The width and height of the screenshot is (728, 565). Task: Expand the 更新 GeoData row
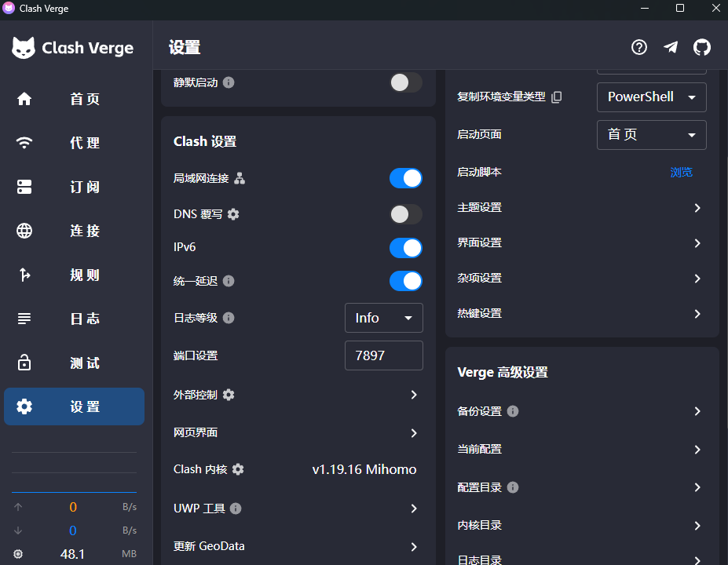(x=297, y=546)
